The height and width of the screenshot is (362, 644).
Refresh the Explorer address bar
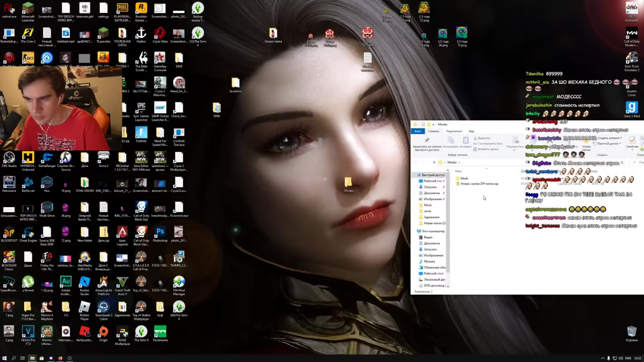coord(622,162)
